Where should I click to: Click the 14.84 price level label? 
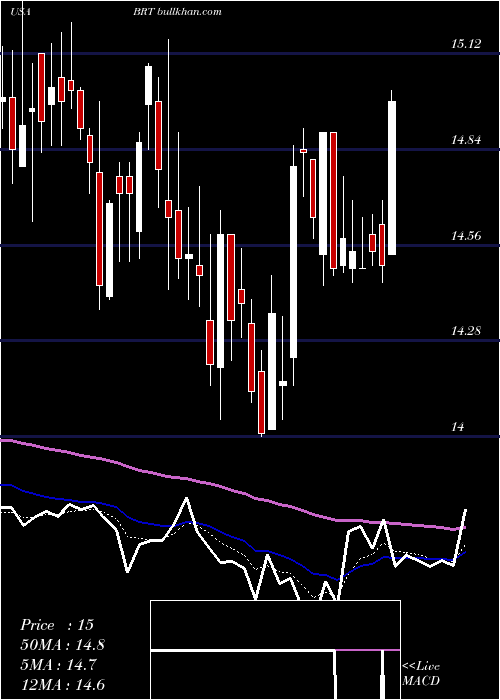[466, 140]
